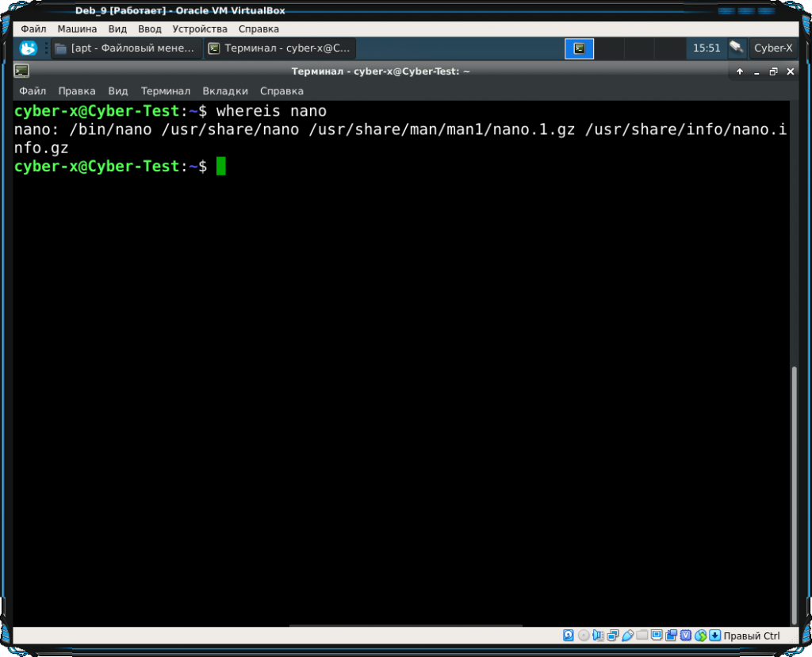Click the network adapters status icon

[x=613, y=636]
